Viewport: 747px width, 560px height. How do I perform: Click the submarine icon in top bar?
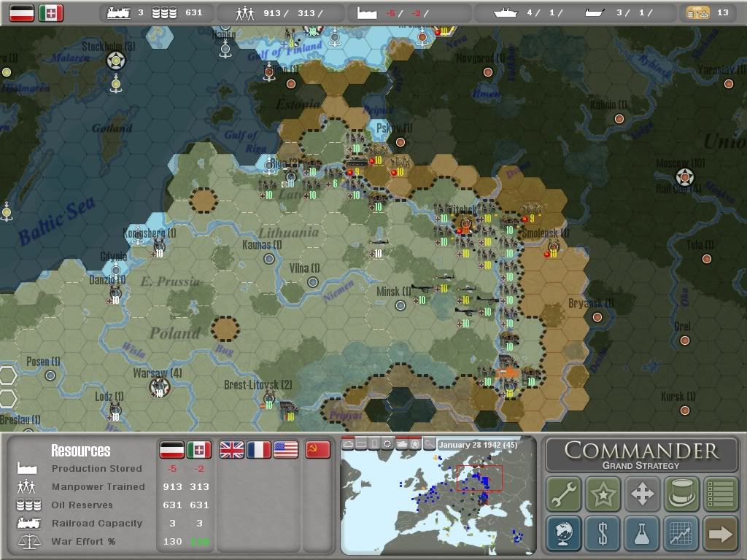[x=595, y=13]
